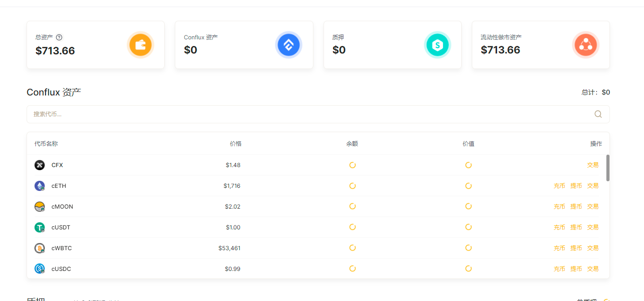Click the CFX token icon
This screenshot has height=301, width=644.
click(40, 165)
